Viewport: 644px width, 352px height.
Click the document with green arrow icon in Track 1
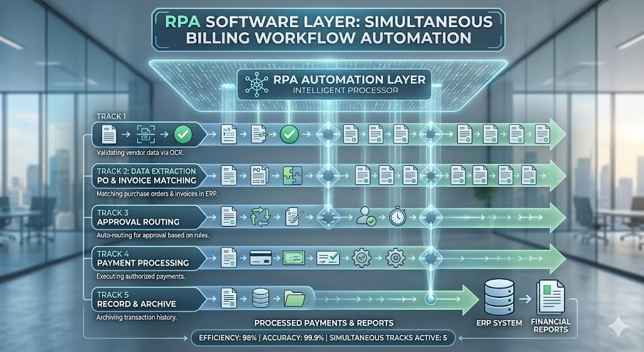coord(258,134)
